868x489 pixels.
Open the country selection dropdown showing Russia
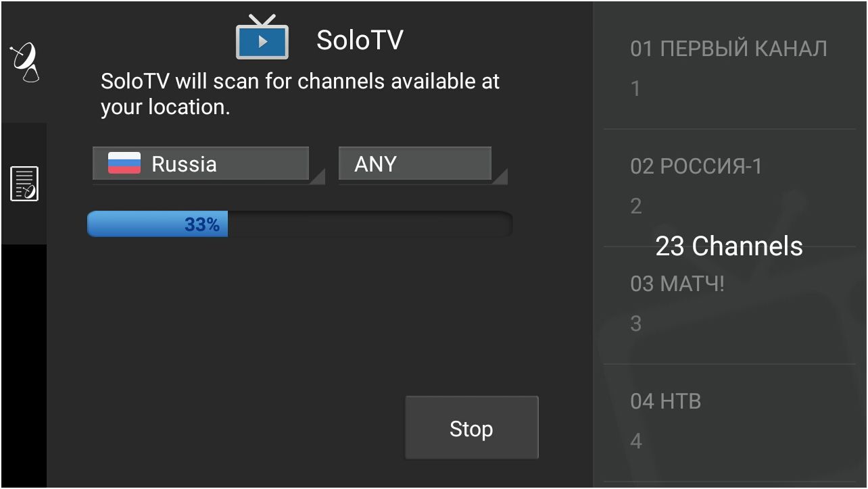point(200,163)
